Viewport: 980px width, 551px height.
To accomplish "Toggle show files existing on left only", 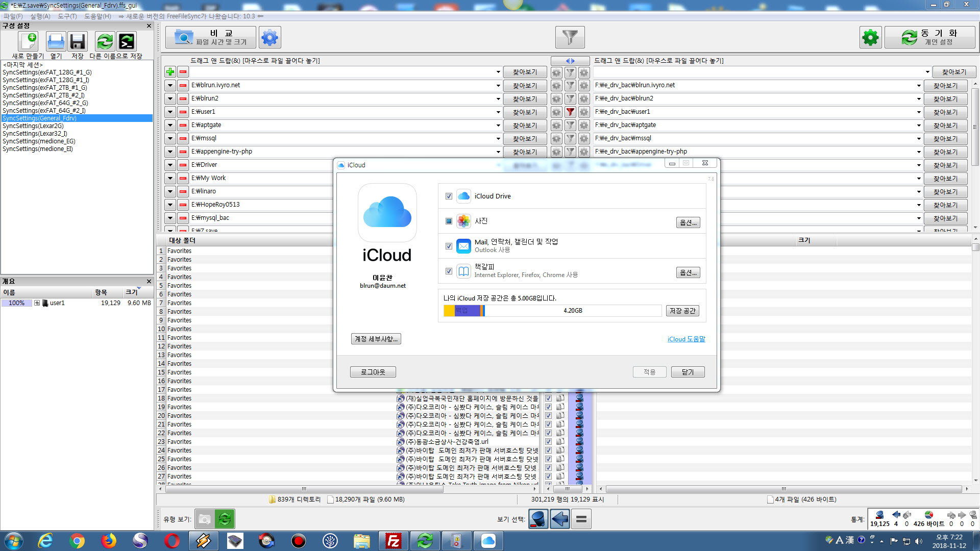I will point(538,519).
